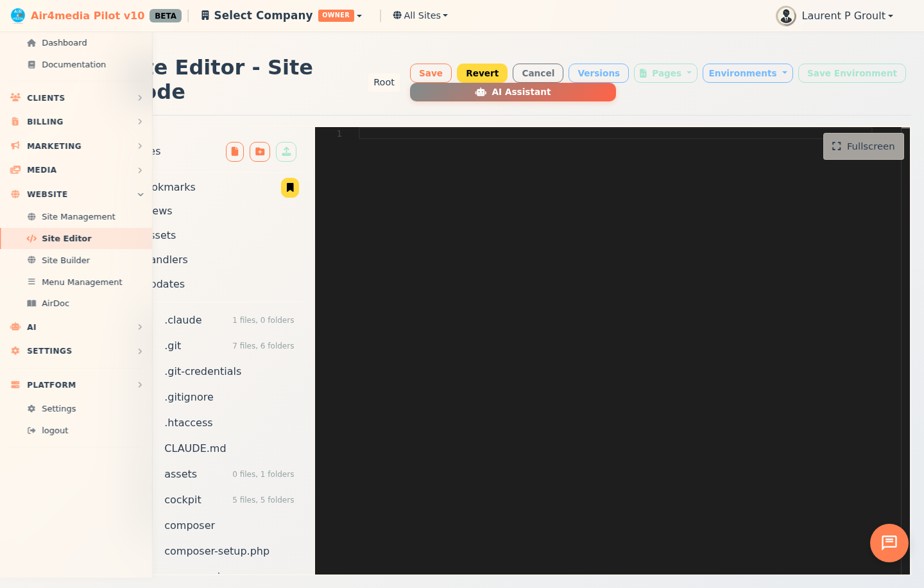Screen dimensions: 924x588
Task: Upload a file with the upload icon
Action: pyautogui.click(x=286, y=151)
